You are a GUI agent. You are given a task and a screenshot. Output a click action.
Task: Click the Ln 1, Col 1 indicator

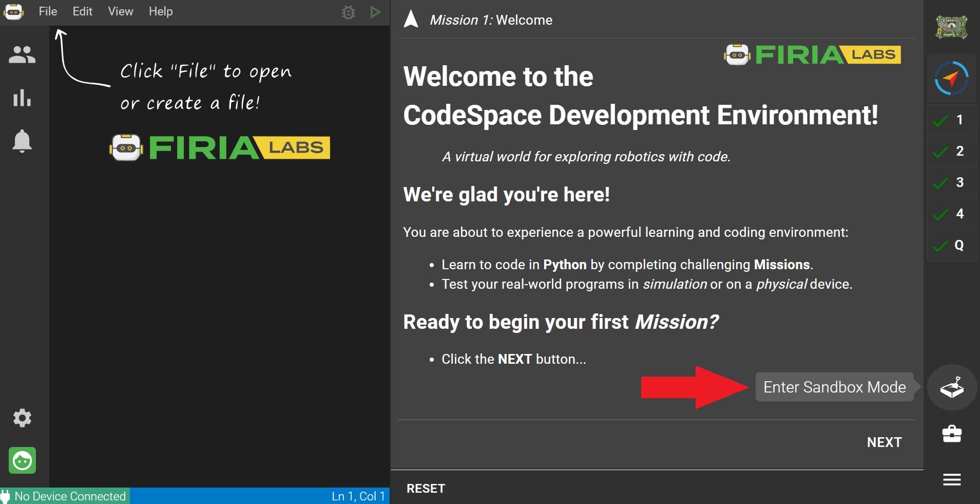coord(358,496)
